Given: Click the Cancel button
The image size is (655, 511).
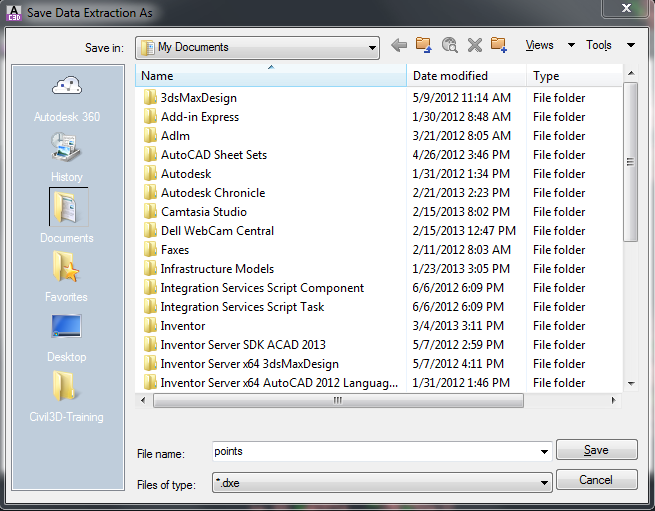Looking at the screenshot, I should [x=597, y=480].
